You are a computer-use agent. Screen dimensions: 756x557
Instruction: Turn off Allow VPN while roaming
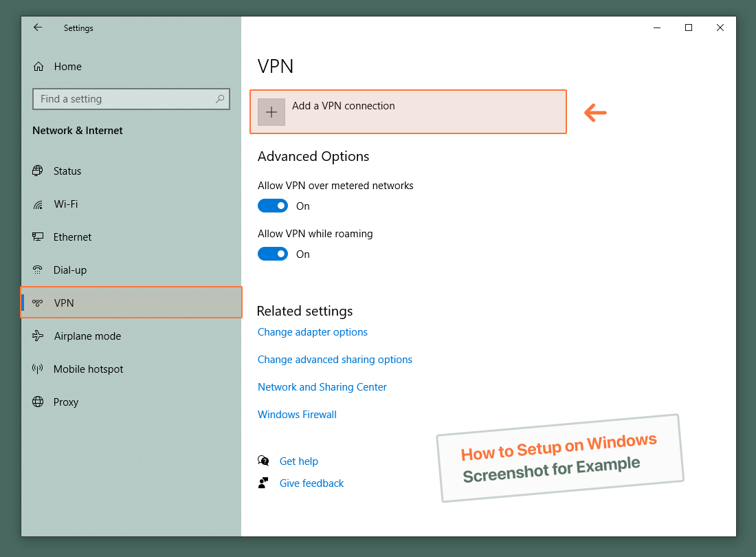[273, 254]
